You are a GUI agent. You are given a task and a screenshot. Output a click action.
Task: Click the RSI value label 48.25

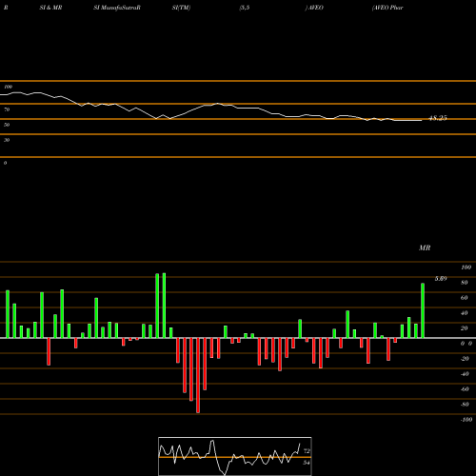(438, 118)
